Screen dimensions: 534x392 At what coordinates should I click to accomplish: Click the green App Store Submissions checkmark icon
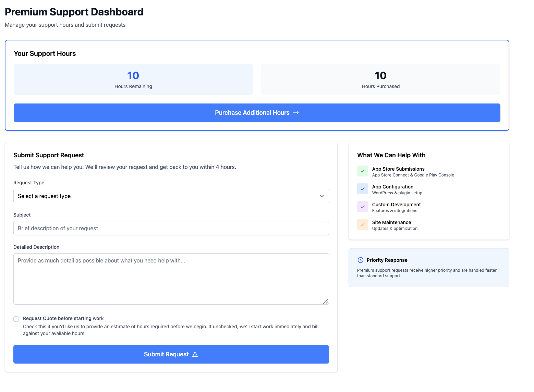click(x=362, y=171)
